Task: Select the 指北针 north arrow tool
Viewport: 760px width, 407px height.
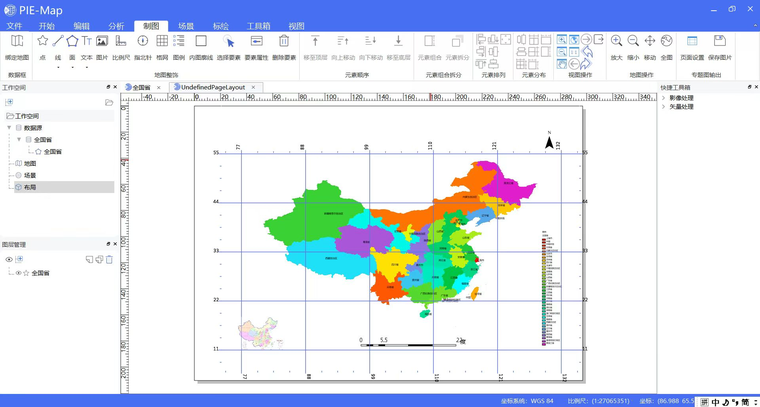Action: 142,47
